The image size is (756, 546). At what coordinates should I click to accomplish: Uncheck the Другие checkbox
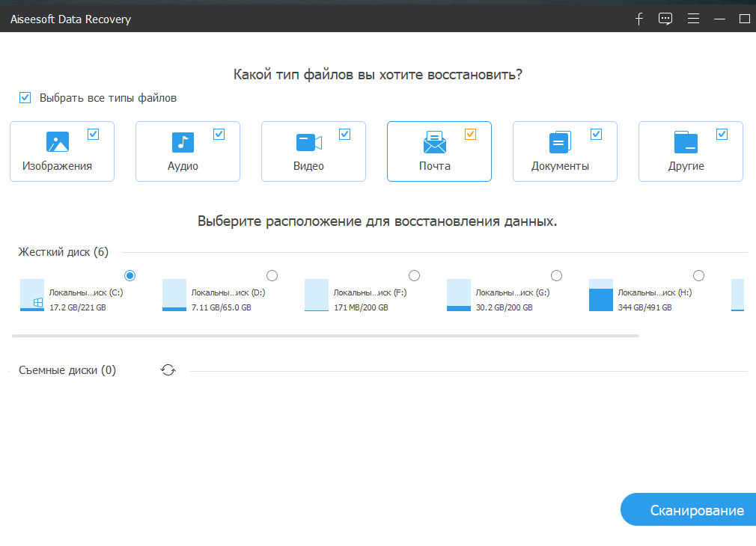pyautogui.click(x=722, y=135)
